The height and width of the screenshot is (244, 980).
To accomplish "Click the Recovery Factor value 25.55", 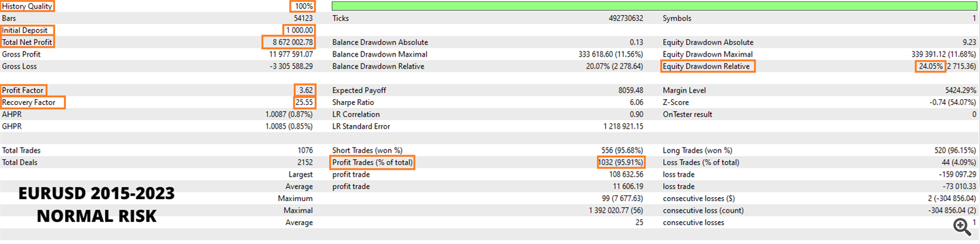I will coord(304,102).
